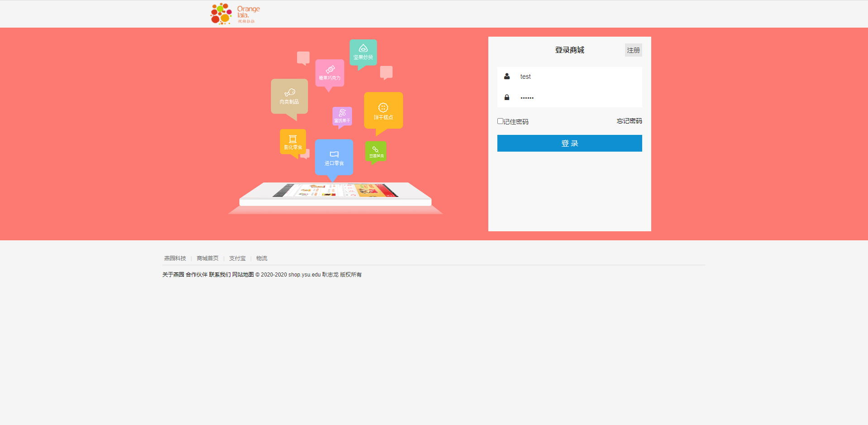
Task: Click the user silhouette icon beside username
Action: click(x=507, y=76)
